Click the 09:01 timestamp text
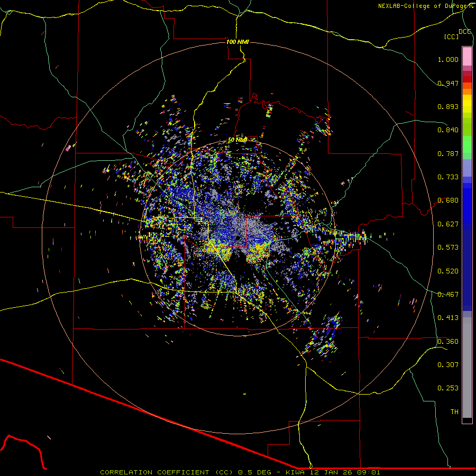The image size is (476, 476). coord(369,472)
